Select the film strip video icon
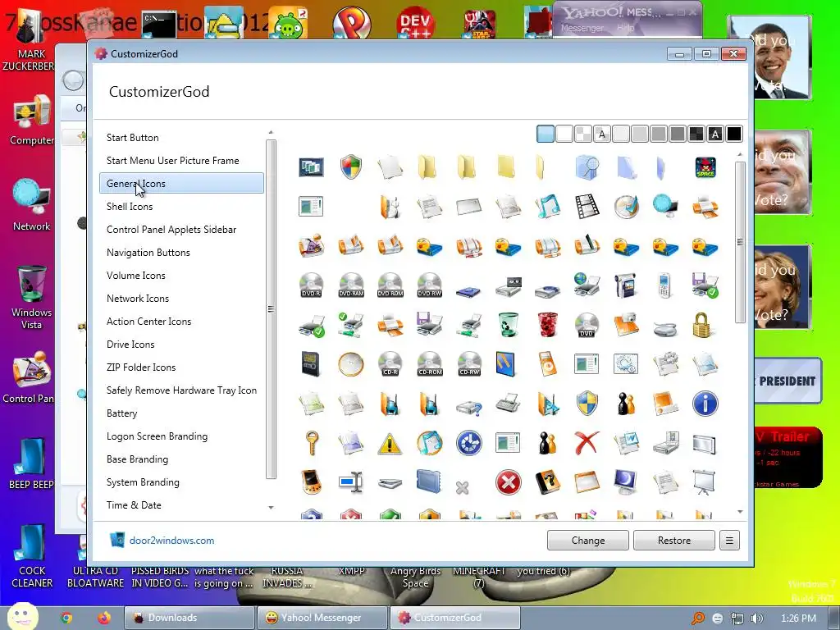Image resolution: width=840 pixels, height=630 pixels. point(587,207)
